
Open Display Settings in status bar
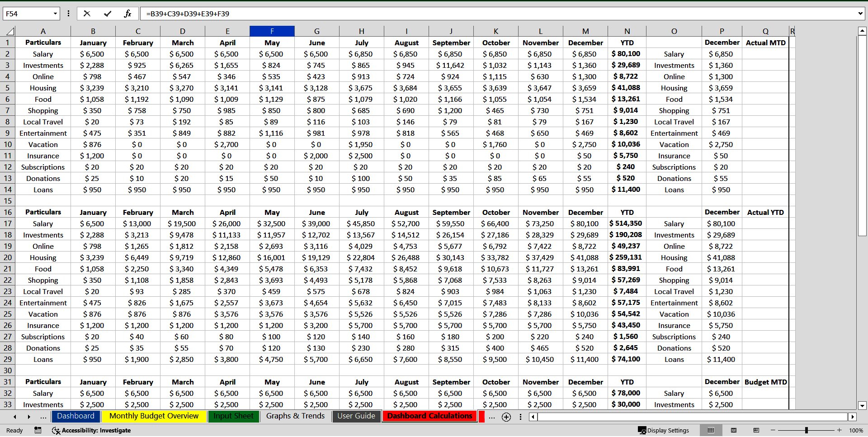(663, 430)
